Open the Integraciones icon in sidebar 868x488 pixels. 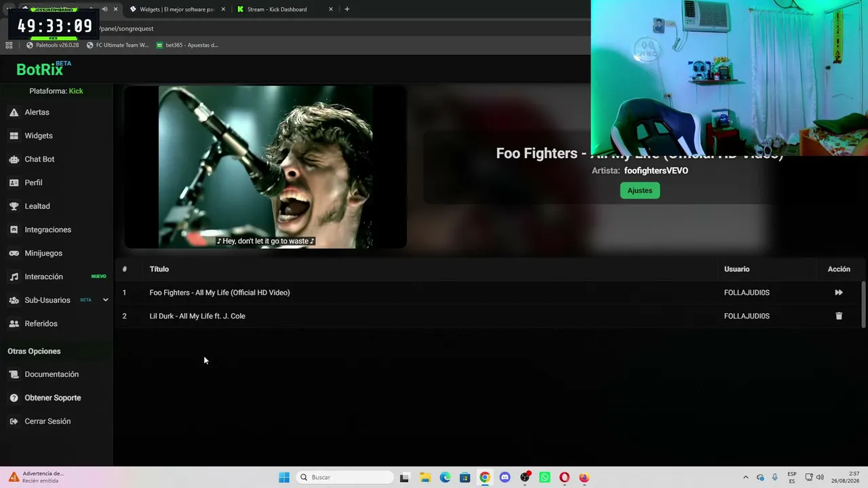(x=14, y=230)
